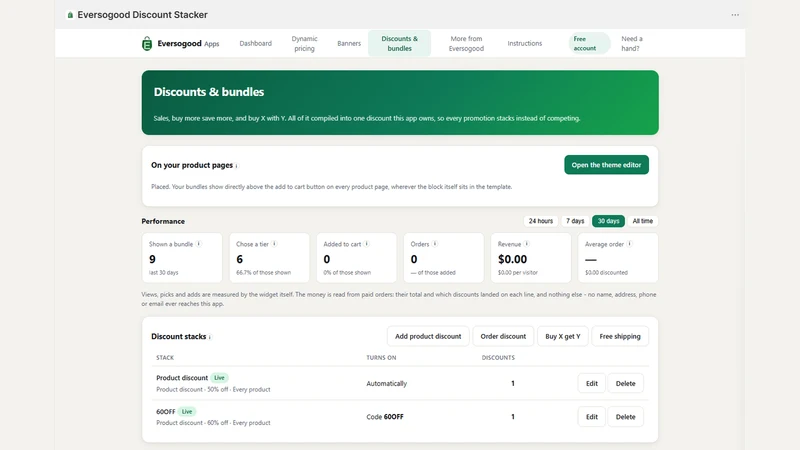Click the TURNS ON column header
Image resolution: width=800 pixels, height=450 pixels.
click(x=381, y=358)
